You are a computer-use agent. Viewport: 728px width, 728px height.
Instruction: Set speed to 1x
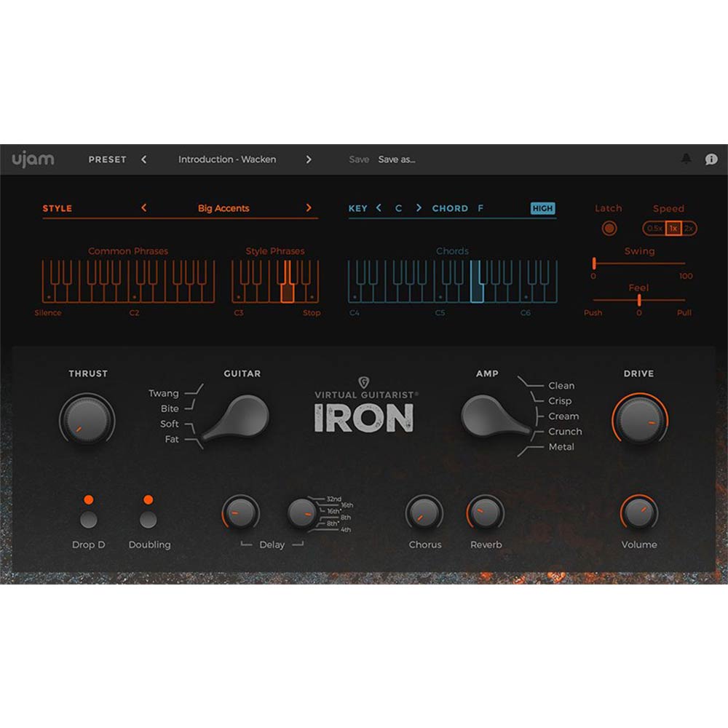pos(673,228)
